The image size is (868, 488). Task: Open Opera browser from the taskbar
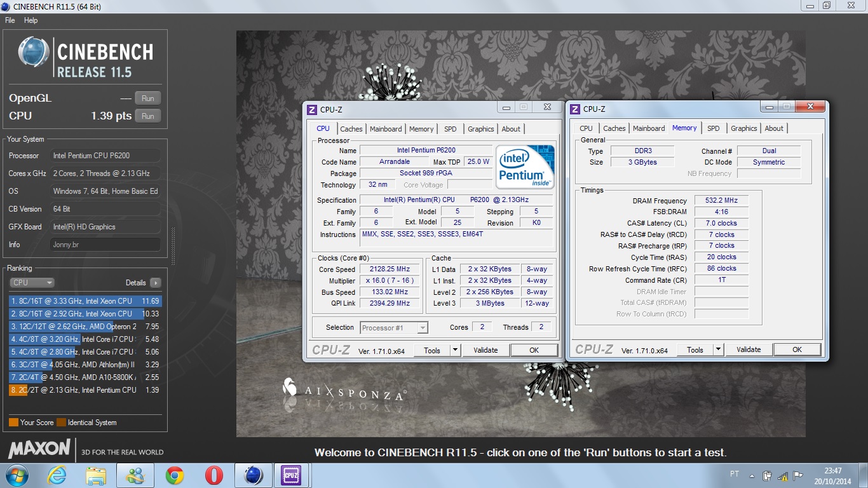[x=214, y=475]
